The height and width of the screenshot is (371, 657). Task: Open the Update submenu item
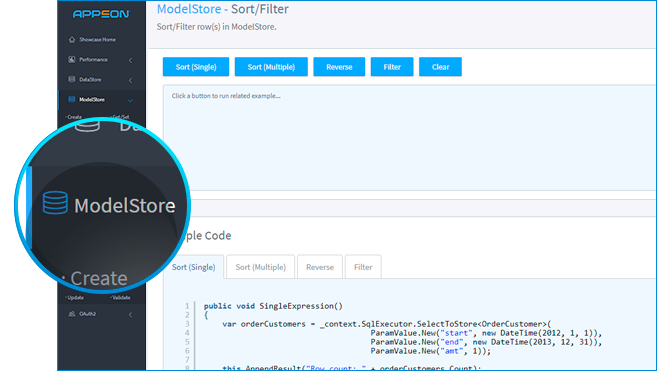[x=75, y=298]
